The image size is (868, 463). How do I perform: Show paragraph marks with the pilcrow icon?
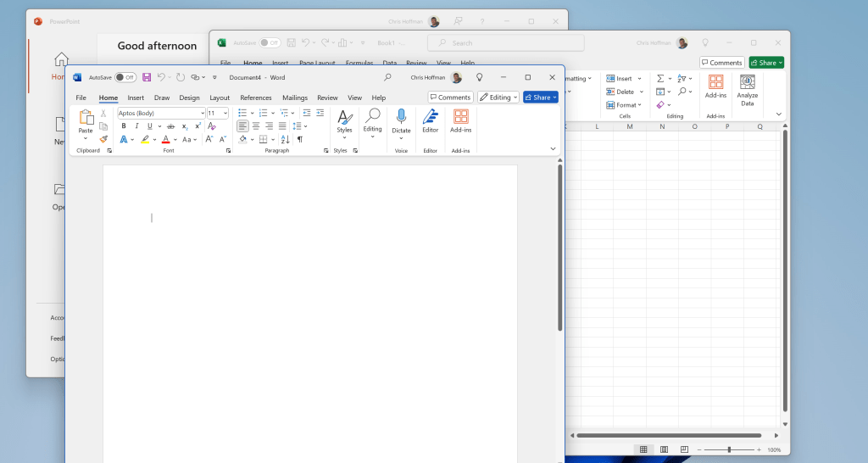click(299, 139)
